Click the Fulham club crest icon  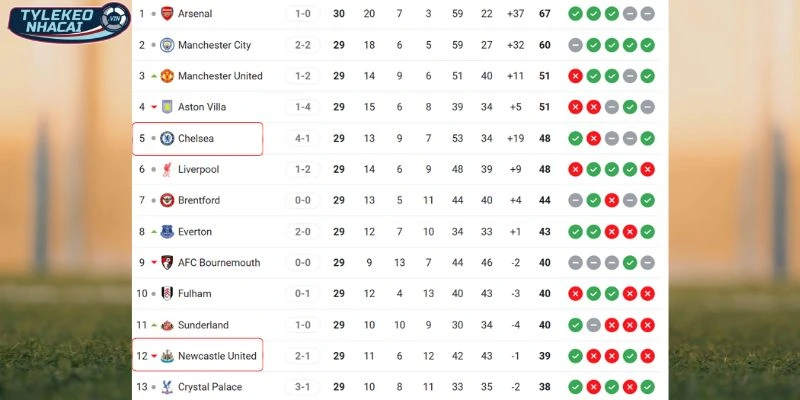point(167,294)
